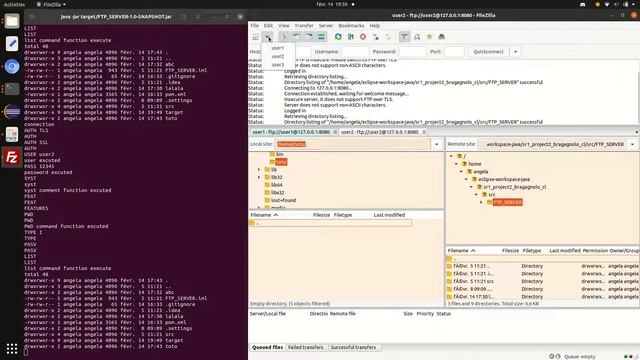
Task: Click the Port input field
Action: tap(454, 52)
